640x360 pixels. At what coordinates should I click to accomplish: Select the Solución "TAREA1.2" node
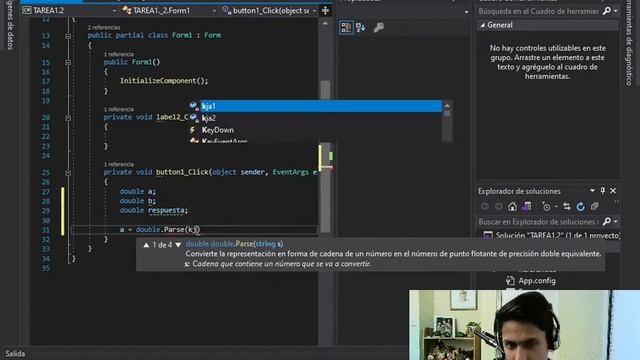click(551, 236)
